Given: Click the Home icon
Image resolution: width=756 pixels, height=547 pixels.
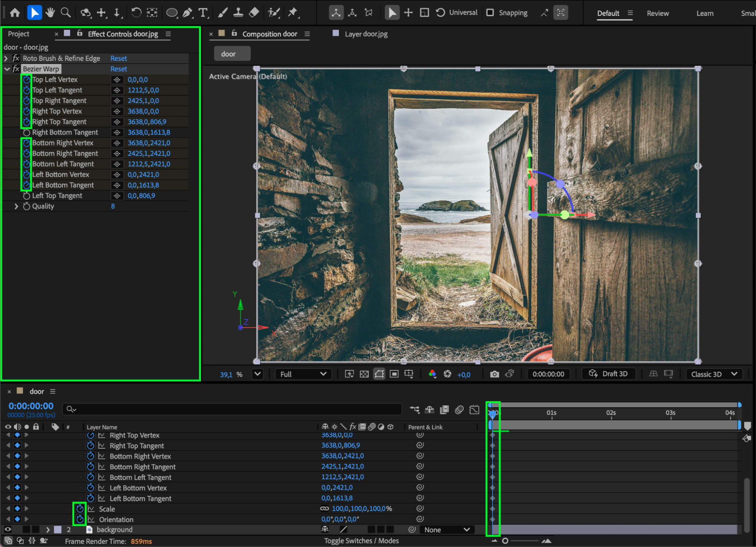Looking at the screenshot, I should click(15, 13).
